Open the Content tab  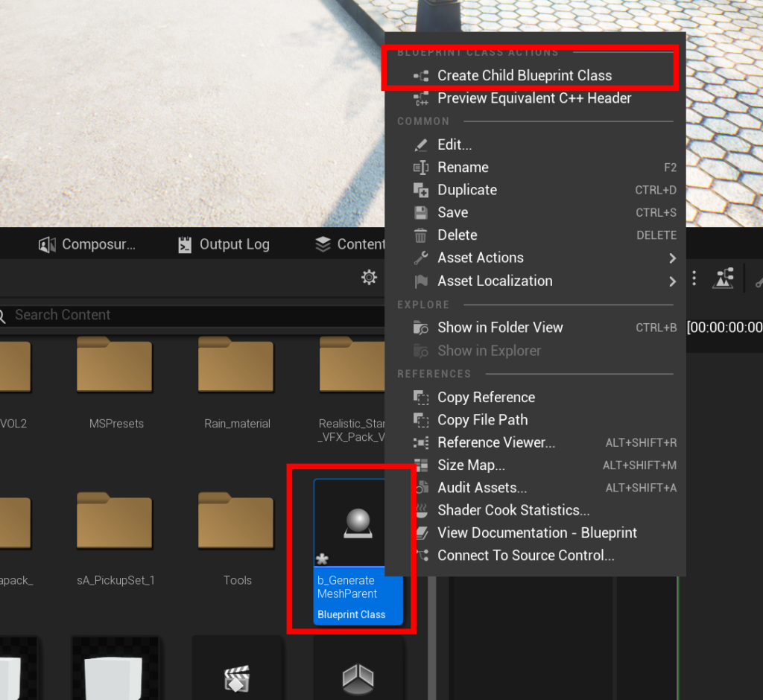[349, 244]
